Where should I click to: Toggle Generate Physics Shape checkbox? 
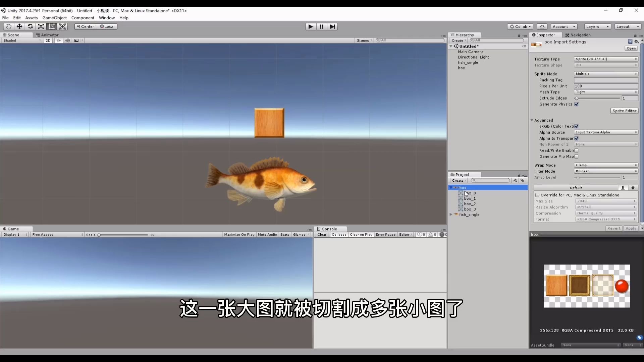click(x=576, y=104)
